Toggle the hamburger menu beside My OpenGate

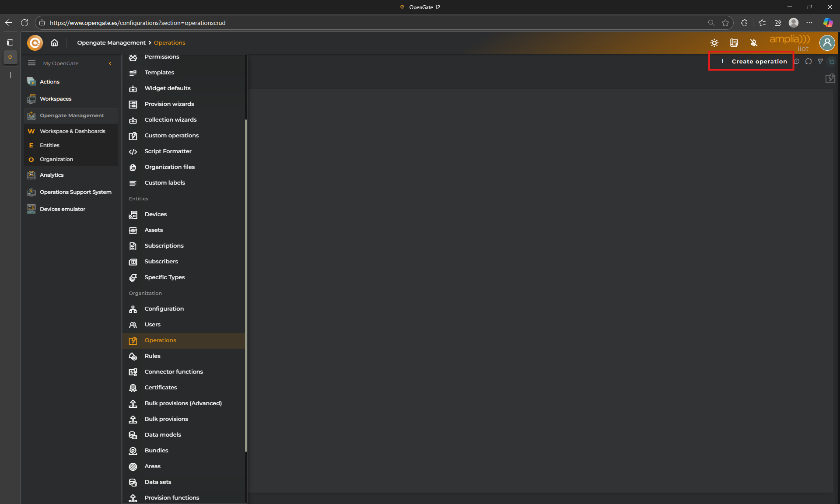pos(31,63)
